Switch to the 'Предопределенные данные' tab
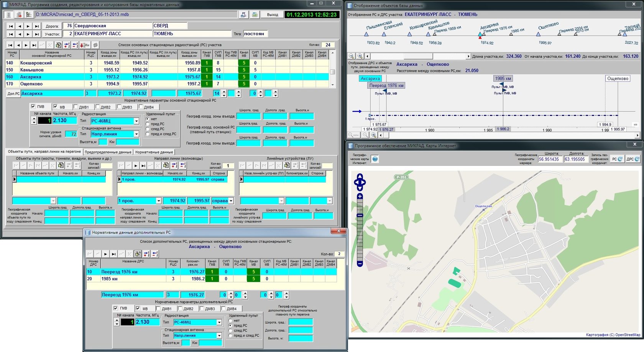644x352 pixels. [x=108, y=152]
